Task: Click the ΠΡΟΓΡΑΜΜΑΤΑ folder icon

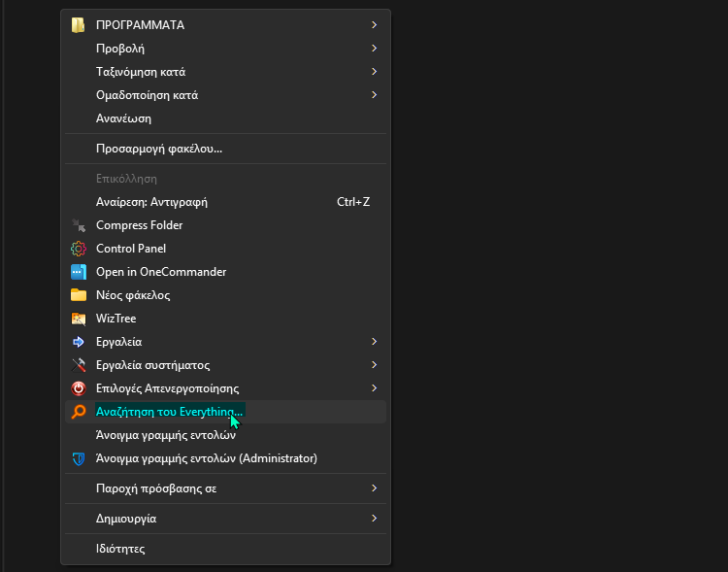Action: [x=79, y=25]
